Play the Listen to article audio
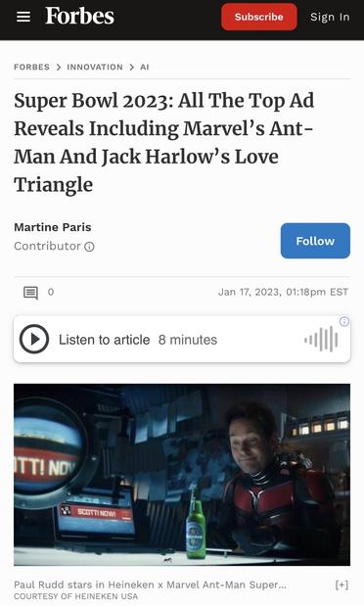 click(x=34, y=339)
